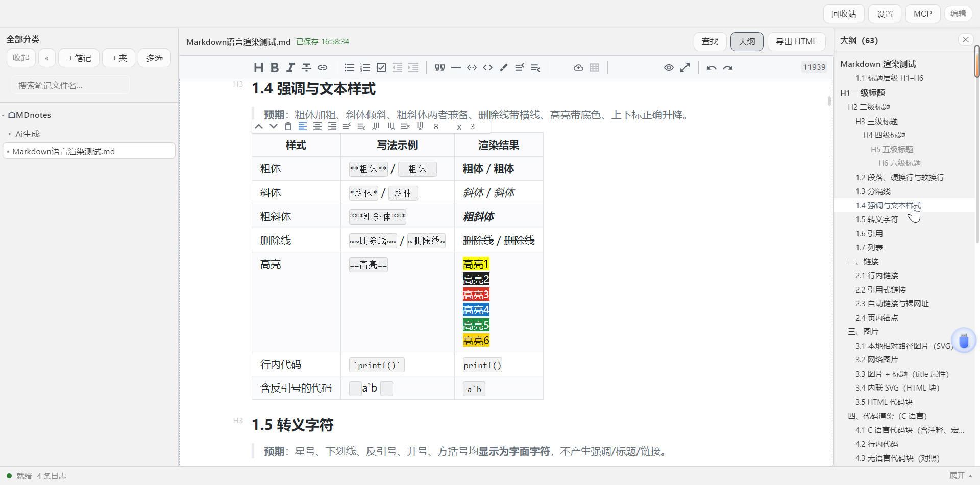Toggle the 大纲 outline panel button
980x485 pixels.
[x=747, y=41]
